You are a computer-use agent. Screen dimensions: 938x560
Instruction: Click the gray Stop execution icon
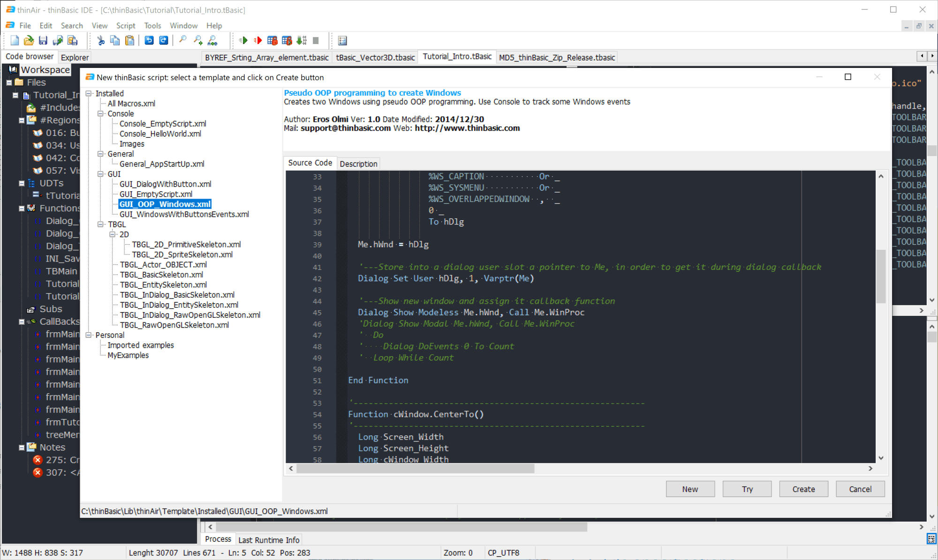click(316, 41)
